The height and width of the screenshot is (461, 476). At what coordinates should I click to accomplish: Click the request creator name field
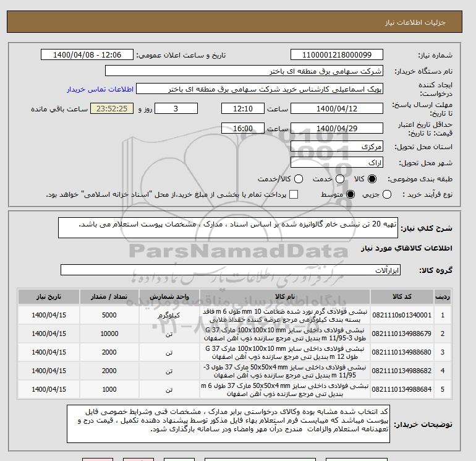point(260,89)
